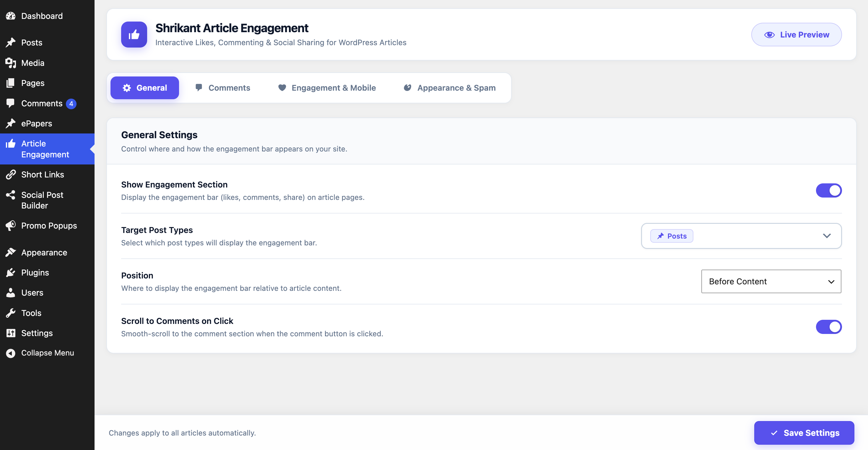Click the eye icon in Live Preview

pyautogui.click(x=769, y=35)
